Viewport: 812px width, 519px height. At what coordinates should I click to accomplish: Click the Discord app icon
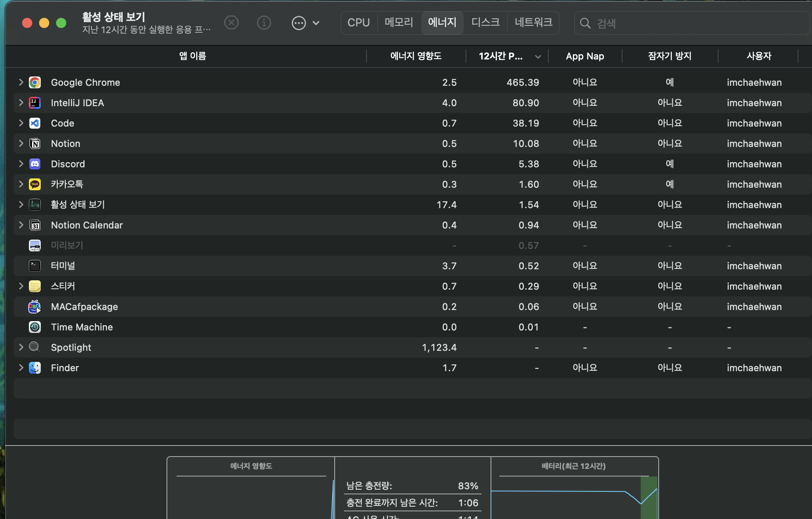(x=35, y=164)
